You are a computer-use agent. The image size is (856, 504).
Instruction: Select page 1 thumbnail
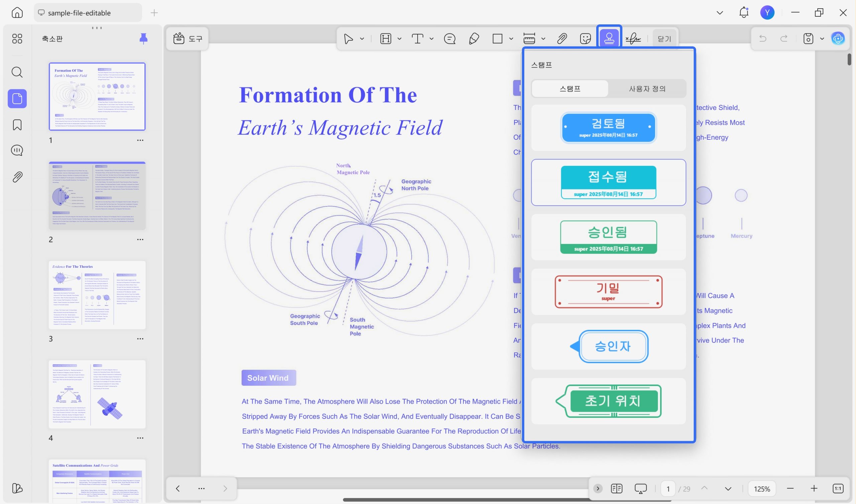pos(97,97)
